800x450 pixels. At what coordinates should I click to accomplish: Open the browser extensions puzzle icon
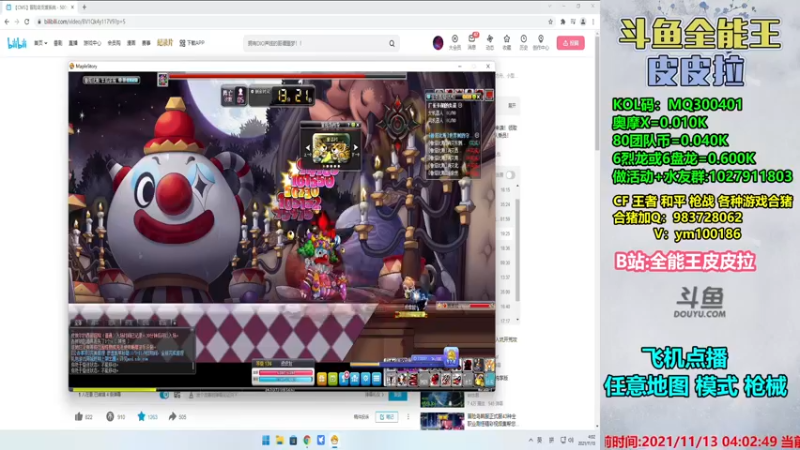563,21
